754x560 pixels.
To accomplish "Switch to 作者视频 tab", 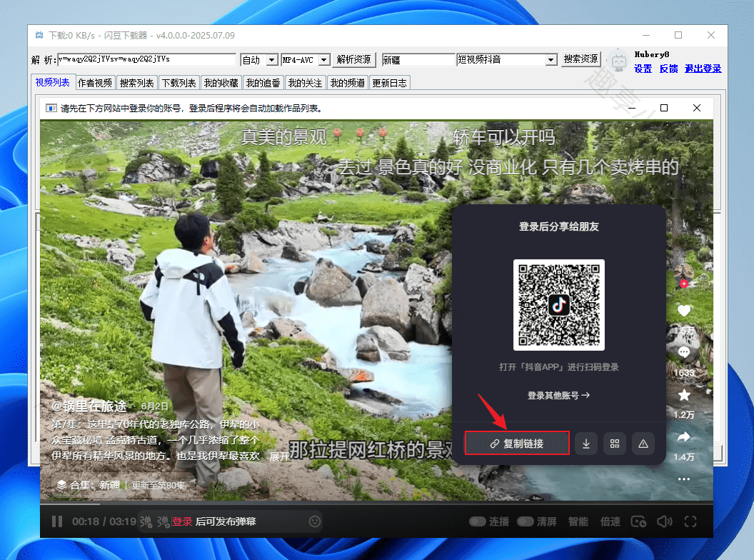I will [x=95, y=83].
